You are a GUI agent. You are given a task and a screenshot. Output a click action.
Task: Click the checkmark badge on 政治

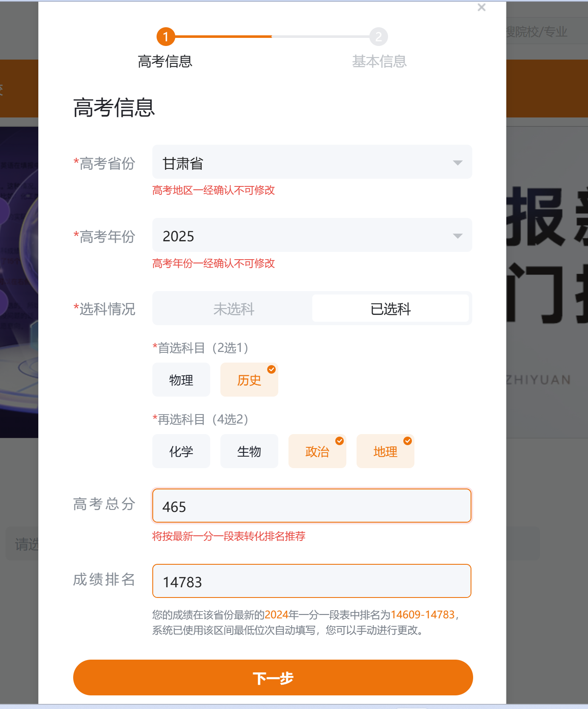(x=340, y=441)
